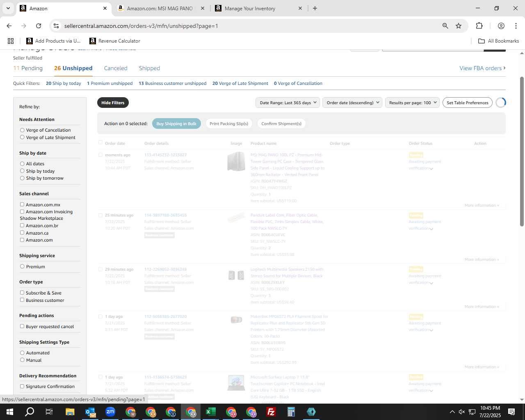Open Calculator from the taskbar

(291, 412)
